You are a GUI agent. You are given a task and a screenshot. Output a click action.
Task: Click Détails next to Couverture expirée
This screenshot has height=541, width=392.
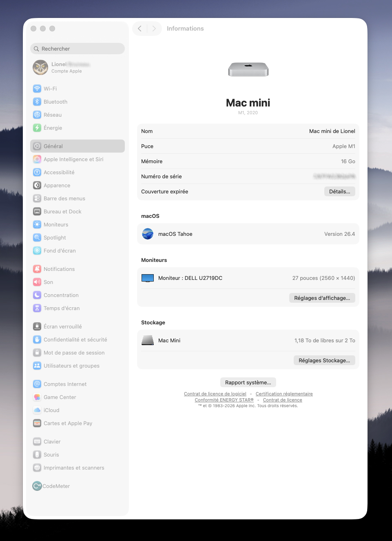tap(339, 191)
